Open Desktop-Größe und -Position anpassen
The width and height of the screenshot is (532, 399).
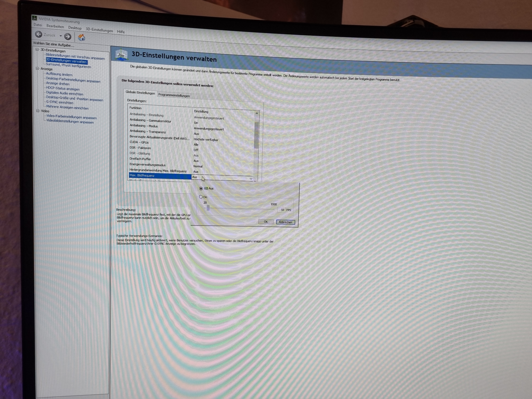[x=75, y=98]
